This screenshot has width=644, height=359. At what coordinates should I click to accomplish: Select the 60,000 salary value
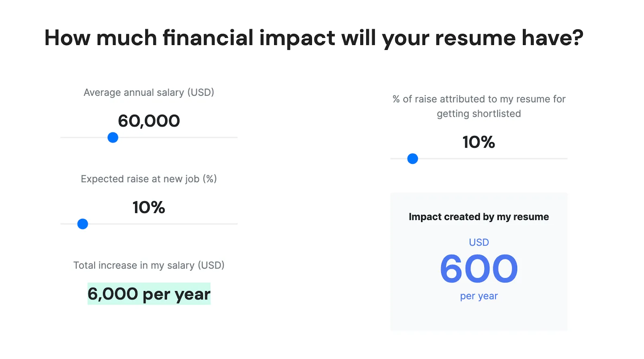tap(149, 121)
